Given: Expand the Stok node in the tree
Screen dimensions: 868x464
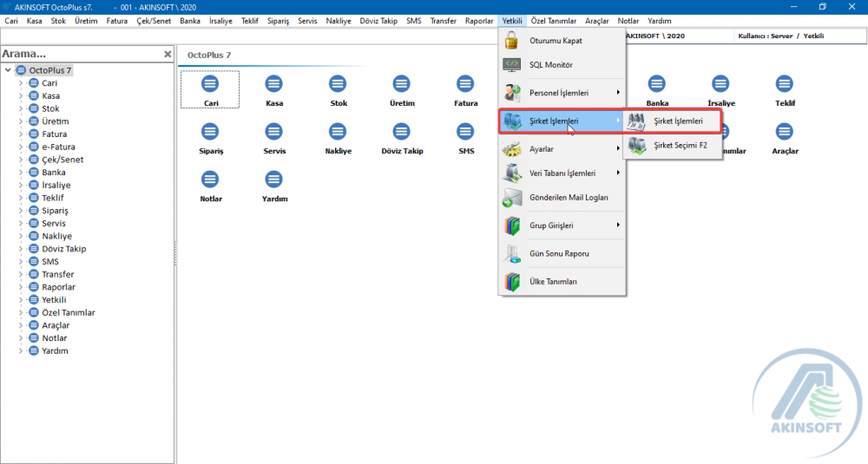Looking at the screenshot, I should click(x=21, y=108).
